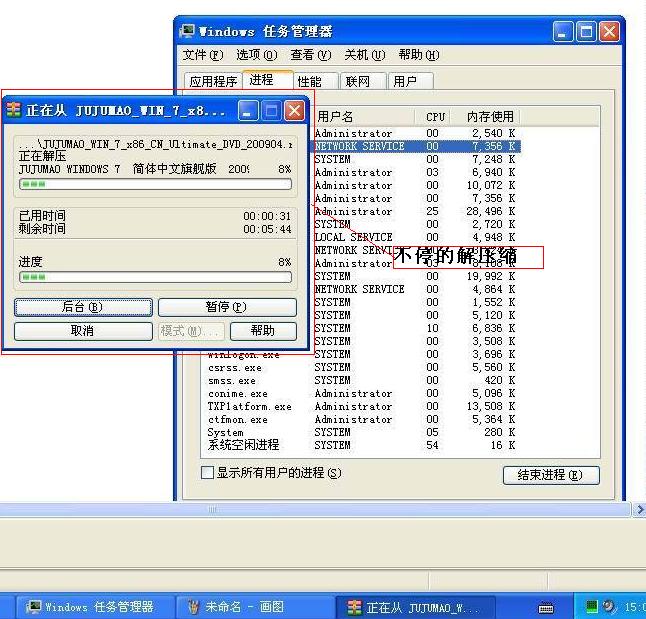Click the horizontal scrollbar right arrow
The height and width of the screenshot is (619, 646).
(639, 509)
